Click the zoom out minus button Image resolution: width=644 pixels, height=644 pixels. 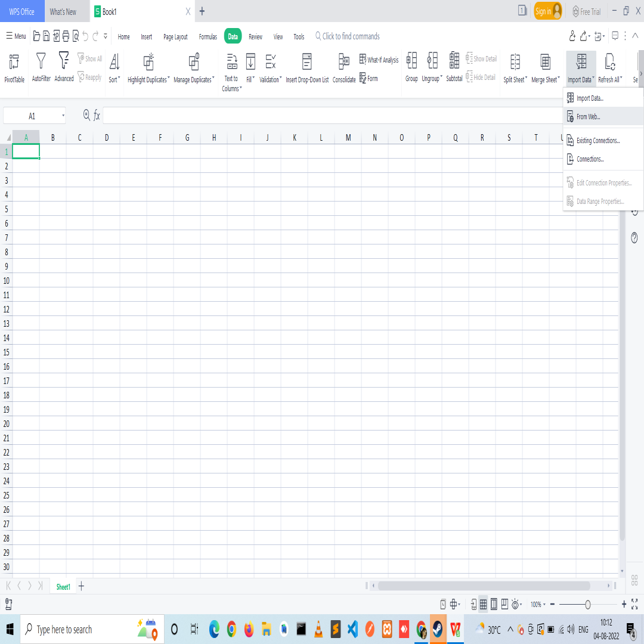552,604
